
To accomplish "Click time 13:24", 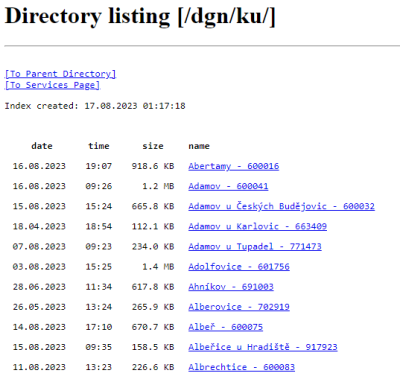I will (x=99, y=307).
